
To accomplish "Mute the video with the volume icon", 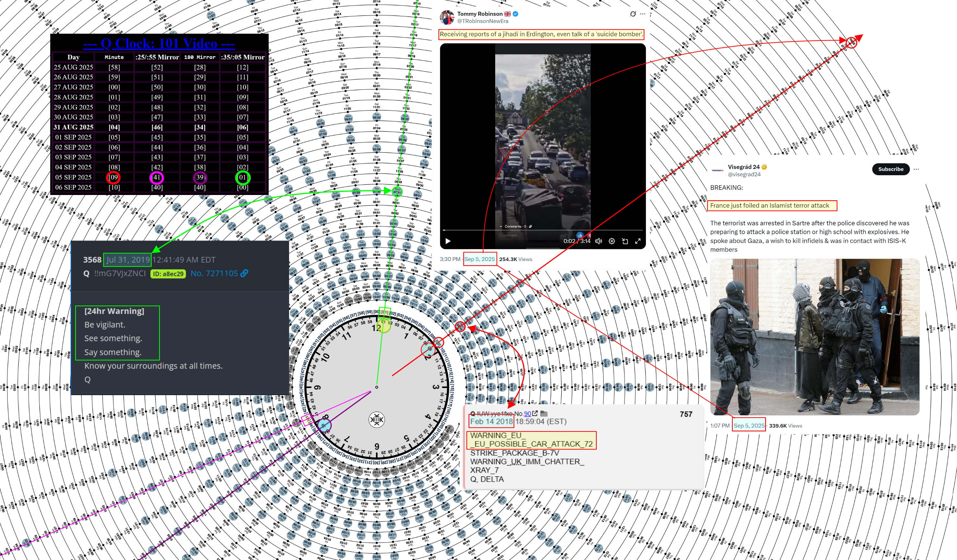I will (x=599, y=241).
